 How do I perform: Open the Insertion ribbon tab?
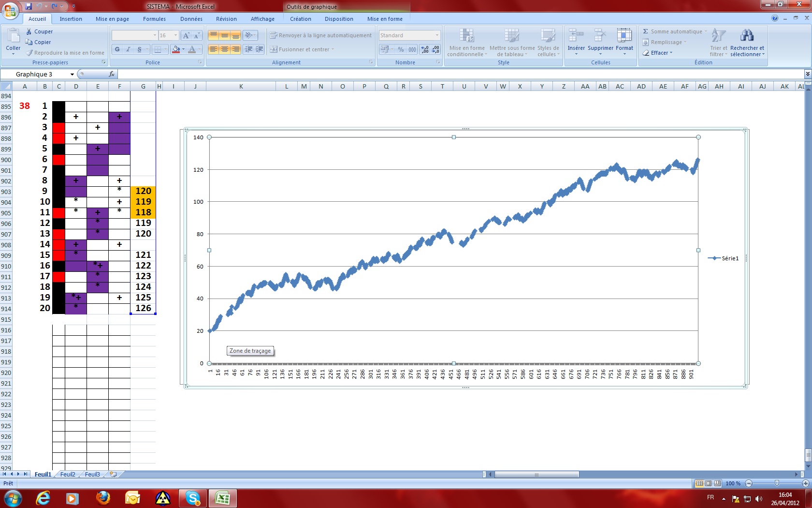pyautogui.click(x=71, y=19)
